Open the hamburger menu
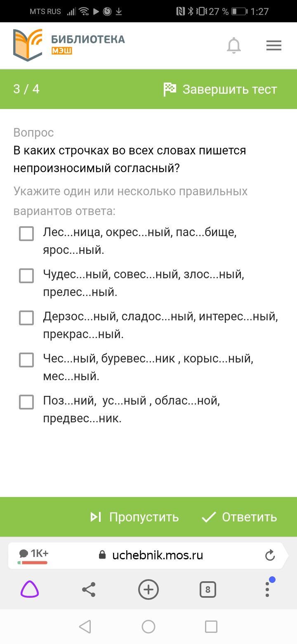This screenshot has width=297, height=644. point(274,45)
